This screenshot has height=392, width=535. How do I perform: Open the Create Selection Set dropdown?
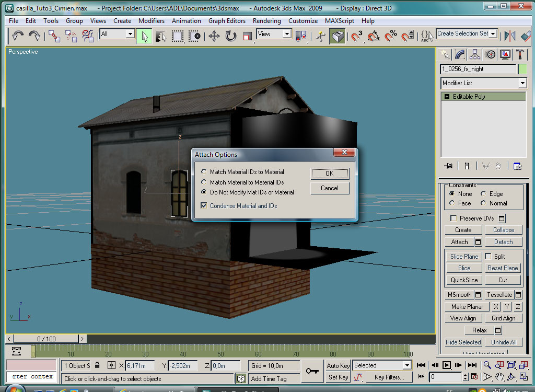(493, 33)
